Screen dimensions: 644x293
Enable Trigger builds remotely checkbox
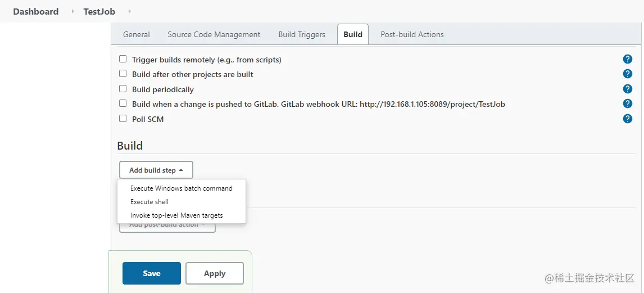click(x=123, y=59)
